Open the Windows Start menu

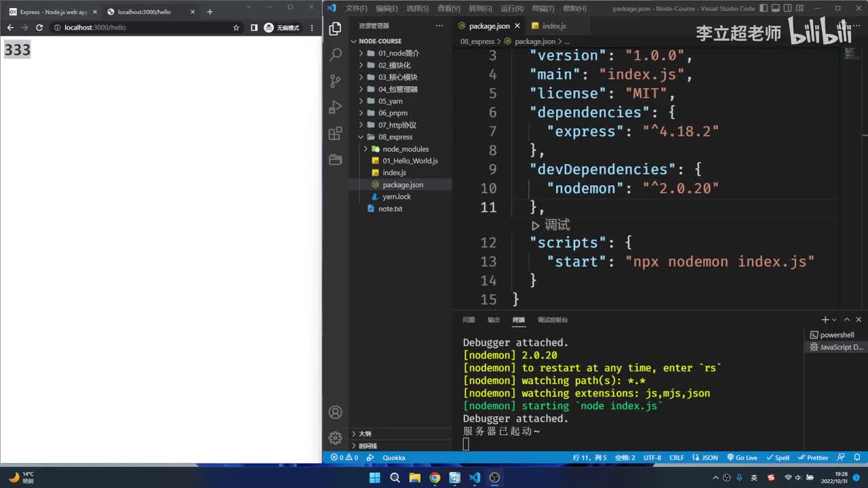[374, 477]
